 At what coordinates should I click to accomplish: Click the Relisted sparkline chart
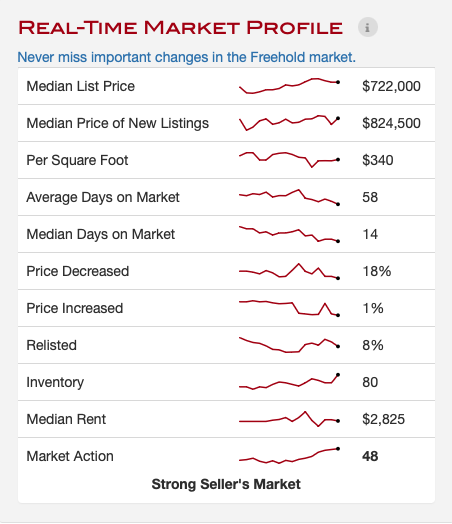coord(290,345)
